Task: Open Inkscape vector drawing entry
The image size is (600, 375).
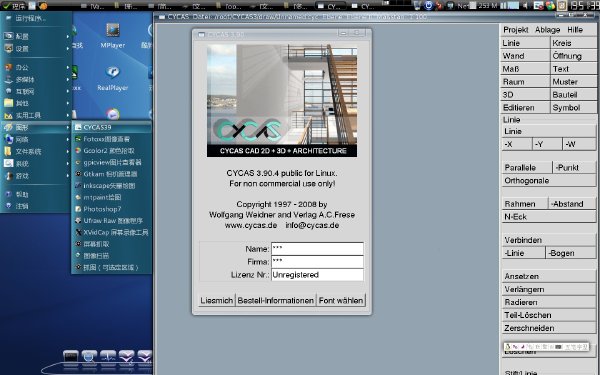Action: click(x=112, y=186)
